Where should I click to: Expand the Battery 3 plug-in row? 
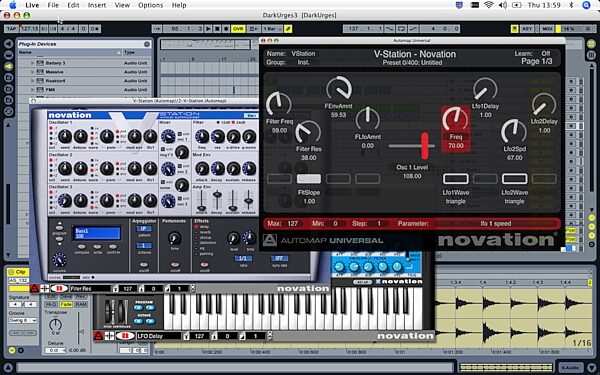pyautogui.click(x=33, y=63)
